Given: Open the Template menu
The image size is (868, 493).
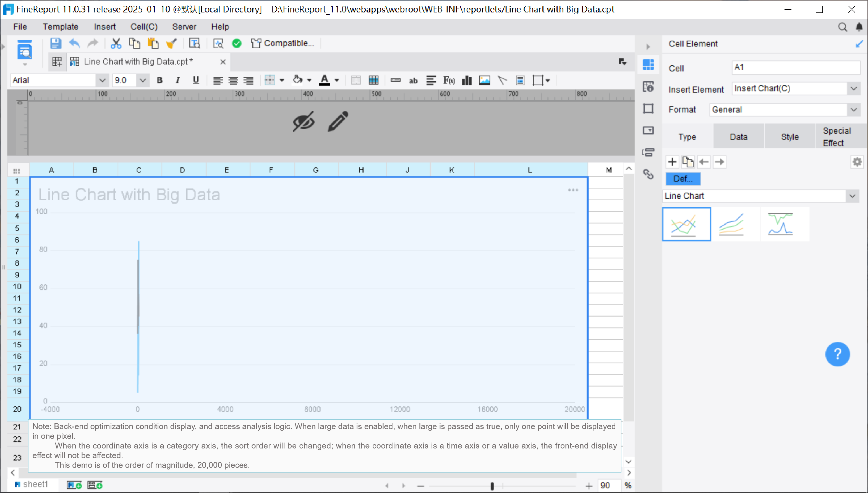Looking at the screenshot, I should (60, 27).
